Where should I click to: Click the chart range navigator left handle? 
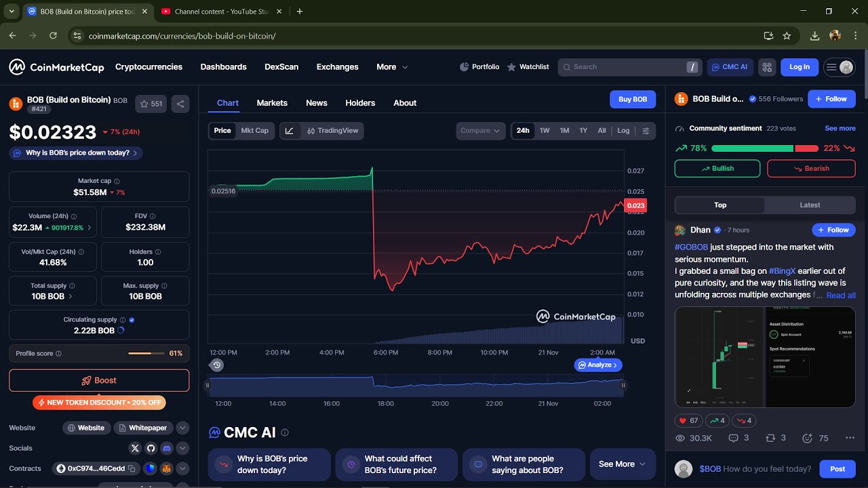(x=208, y=386)
